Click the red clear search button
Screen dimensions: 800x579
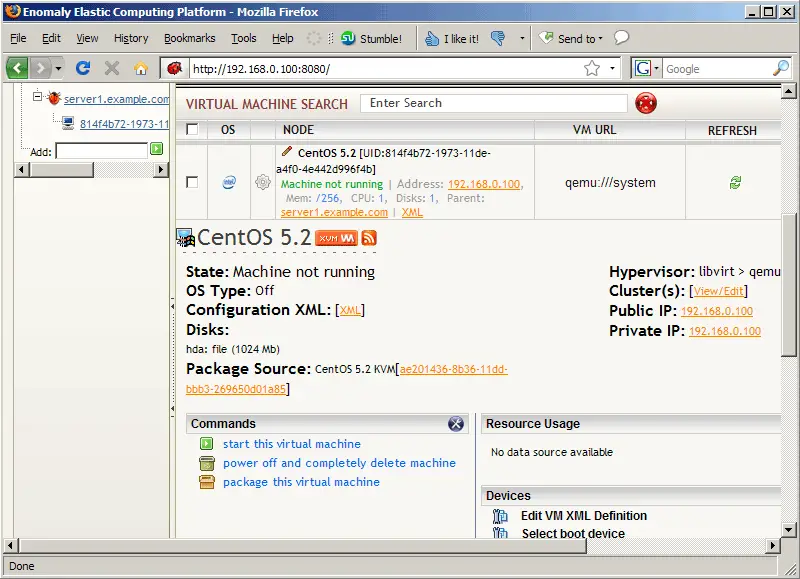point(646,103)
